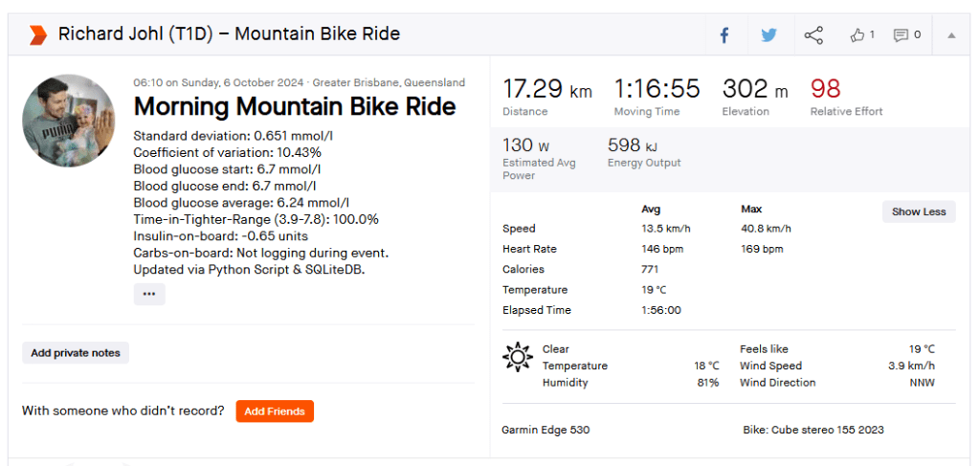Click the 17.29 km distance stat
The height and width of the screenshot is (466, 980).
[x=547, y=90]
